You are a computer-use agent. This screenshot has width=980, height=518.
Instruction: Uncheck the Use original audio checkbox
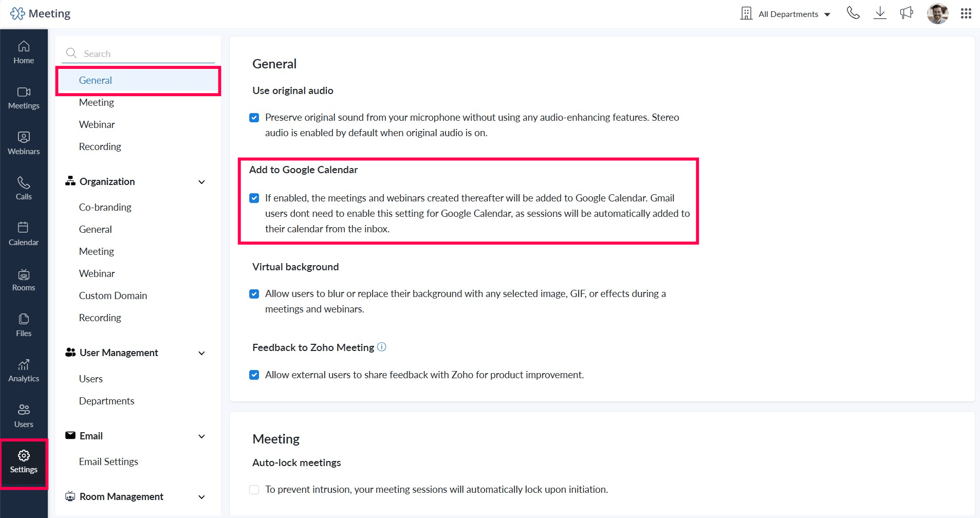click(254, 118)
